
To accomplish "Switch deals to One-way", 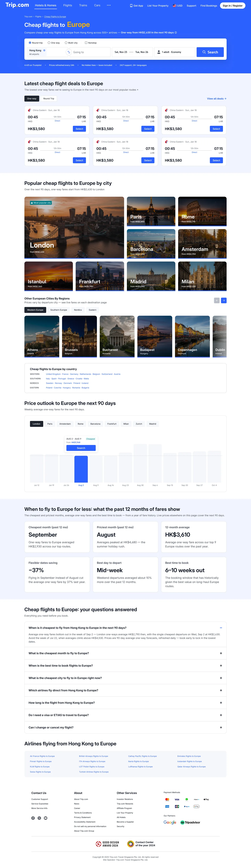I will coord(32,99).
